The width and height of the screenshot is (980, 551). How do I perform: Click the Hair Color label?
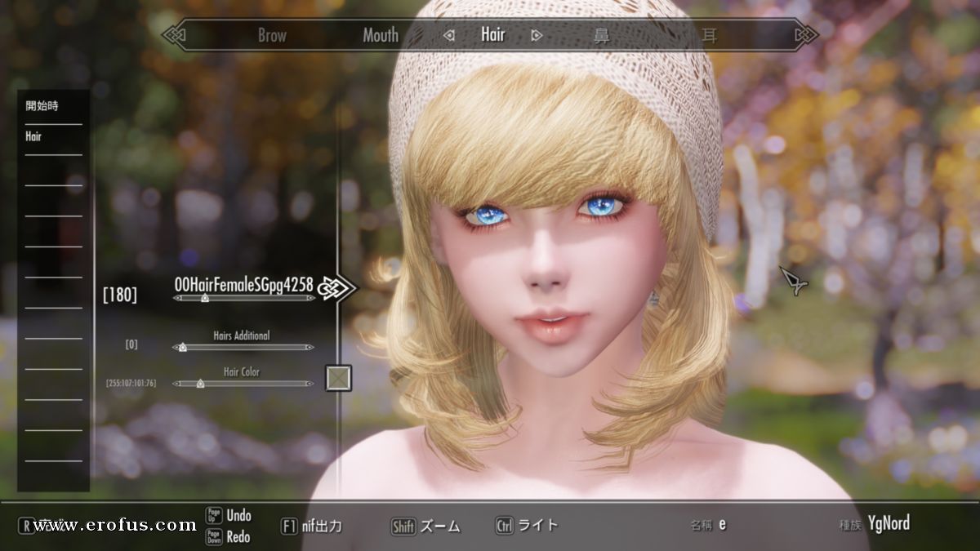242,371
